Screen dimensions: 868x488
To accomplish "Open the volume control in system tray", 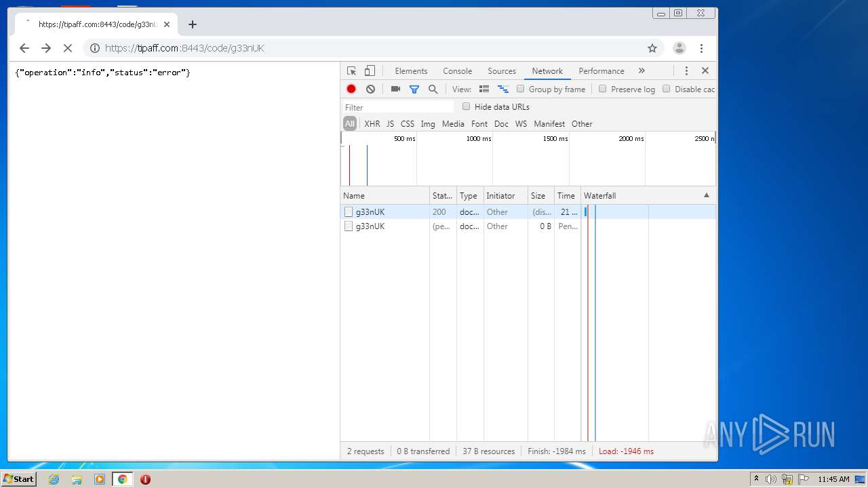I will 771,479.
